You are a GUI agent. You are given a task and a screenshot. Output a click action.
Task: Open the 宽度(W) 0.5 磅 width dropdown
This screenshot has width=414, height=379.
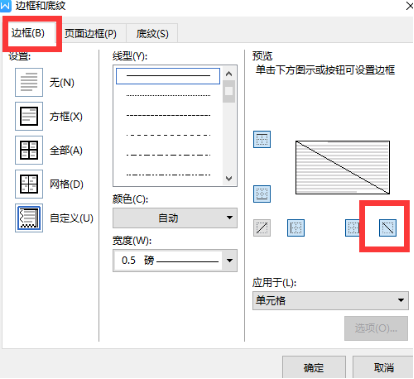coord(175,260)
